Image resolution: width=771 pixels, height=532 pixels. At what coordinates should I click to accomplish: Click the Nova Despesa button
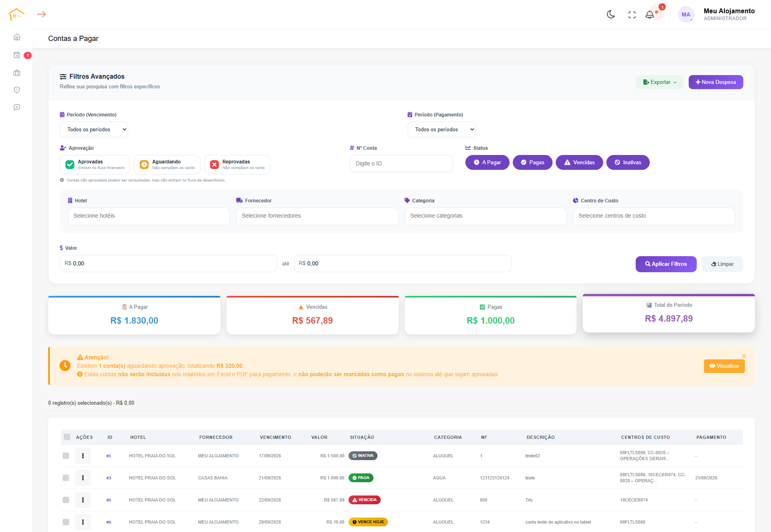pos(716,82)
